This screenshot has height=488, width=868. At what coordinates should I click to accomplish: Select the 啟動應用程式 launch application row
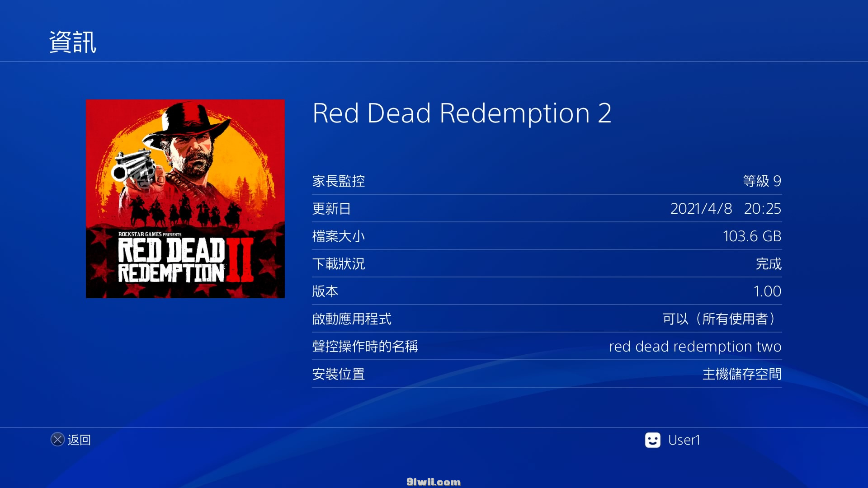(x=547, y=319)
